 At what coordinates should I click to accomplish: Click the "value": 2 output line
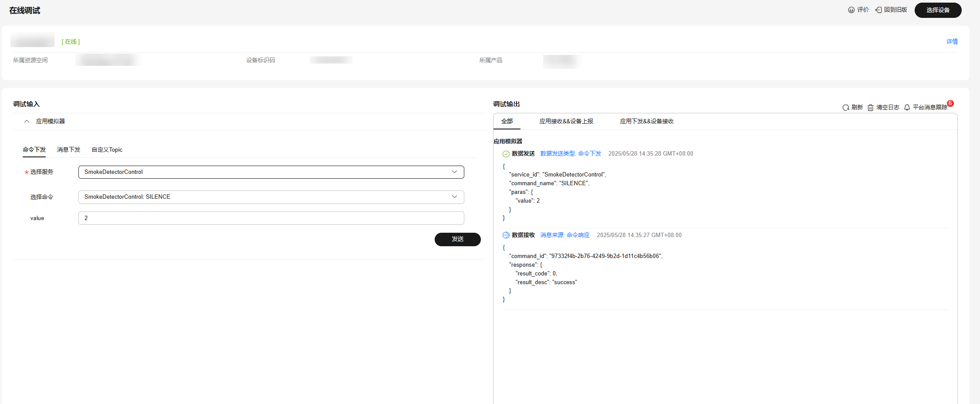click(527, 201)
